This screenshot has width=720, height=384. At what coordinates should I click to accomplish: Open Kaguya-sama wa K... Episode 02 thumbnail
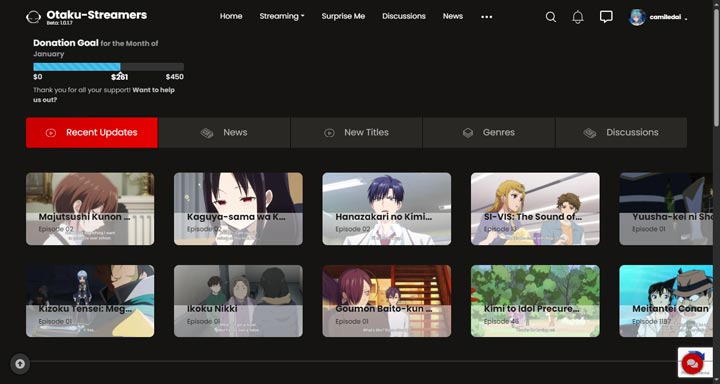click(238, 209)
